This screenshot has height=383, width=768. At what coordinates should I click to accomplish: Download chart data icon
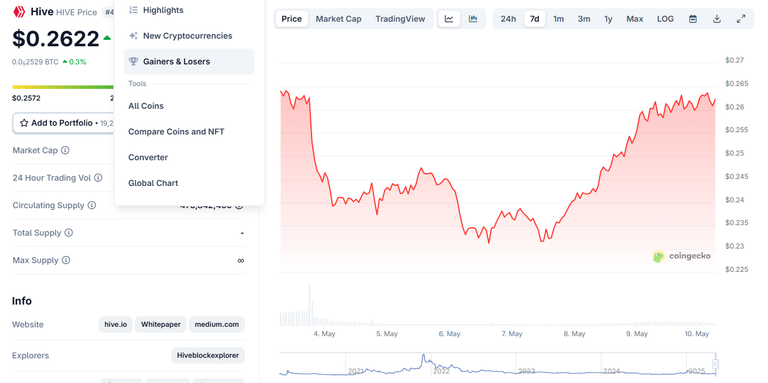point(717,19)
